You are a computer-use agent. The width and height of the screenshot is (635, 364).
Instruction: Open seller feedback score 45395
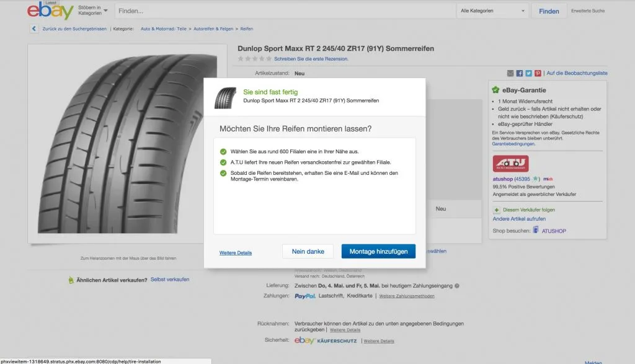coord(522,179)
